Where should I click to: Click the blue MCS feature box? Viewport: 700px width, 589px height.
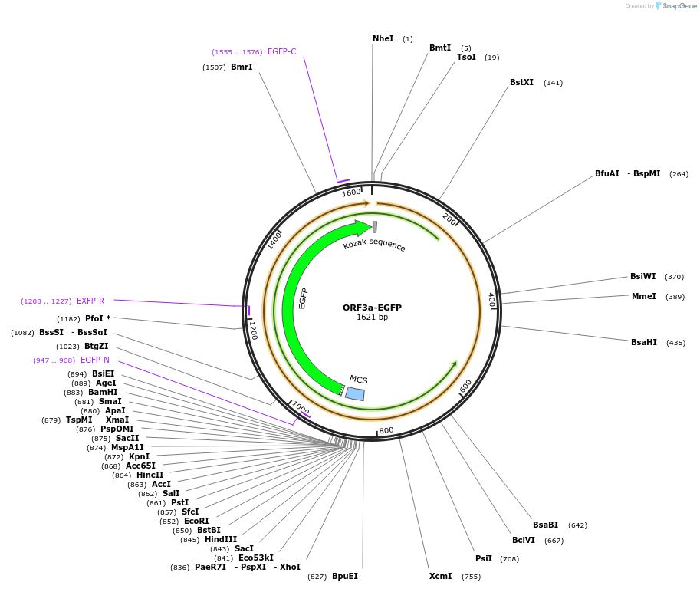[355, 393]
